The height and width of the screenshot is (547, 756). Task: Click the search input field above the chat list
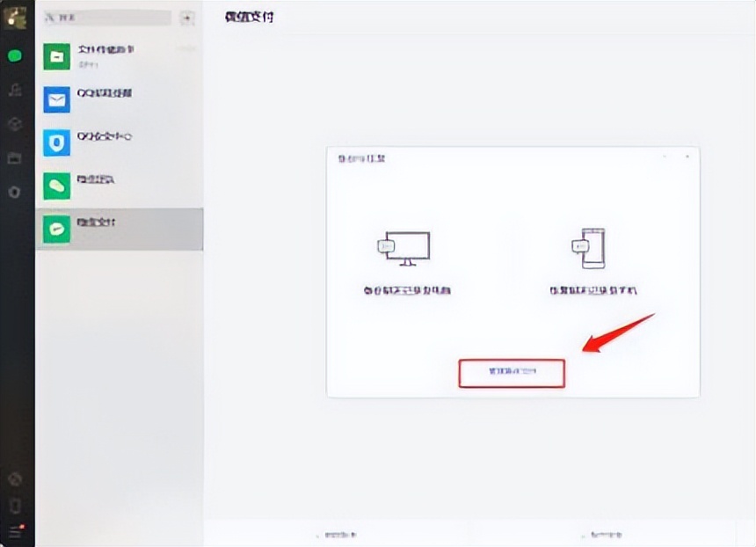[x=110, y=18]
